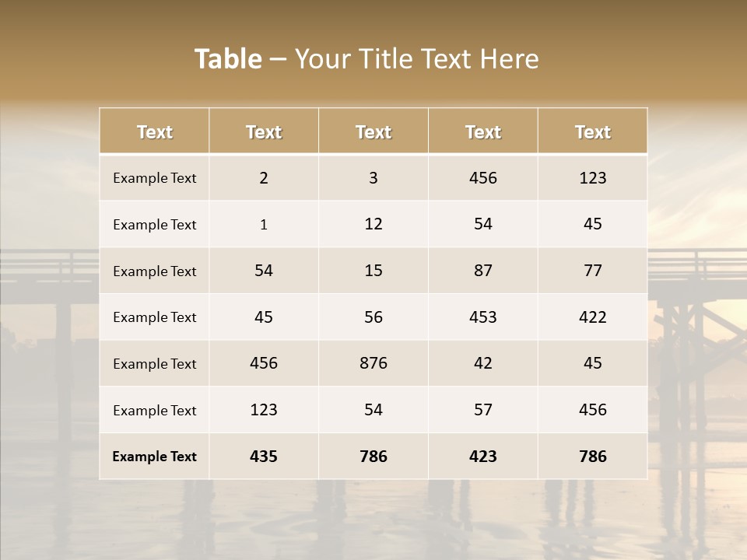Select the leftmost 'Text' header cell
747x560 pixels.
[154, 132]
